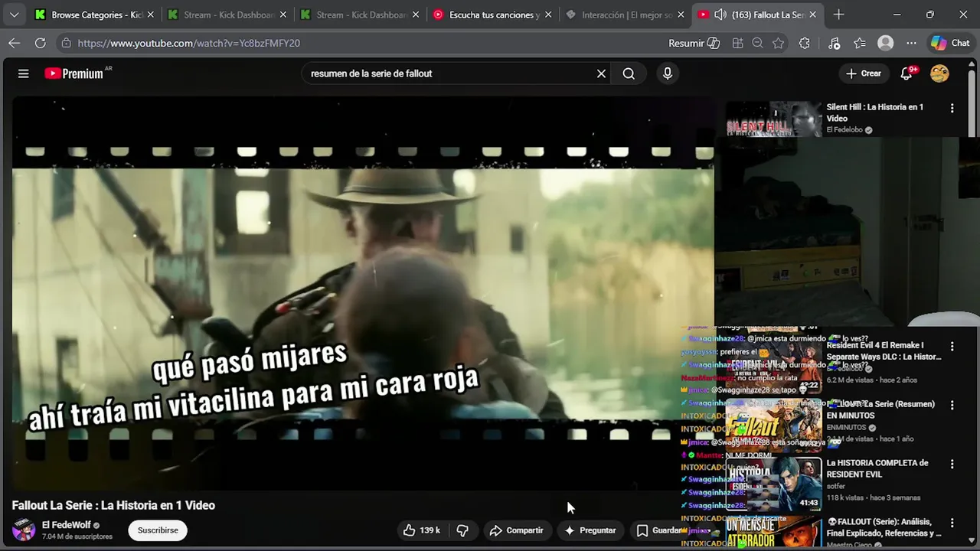Image resolution: width=980 pixels, height=551 pixels.
Task: View site information lock icon
Action: click(x=67, y=44)
